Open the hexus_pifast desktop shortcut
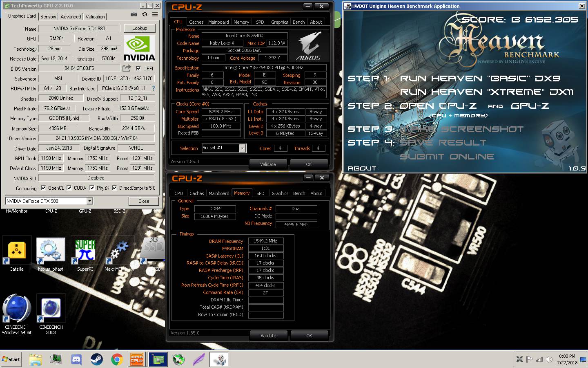Screen dimensions: 588x368 51,254
